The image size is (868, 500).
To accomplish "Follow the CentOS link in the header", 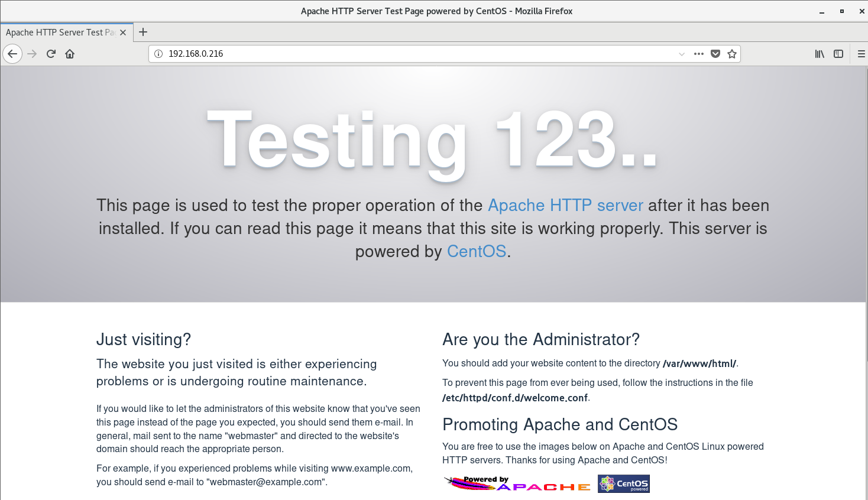I will coord(477,251).
